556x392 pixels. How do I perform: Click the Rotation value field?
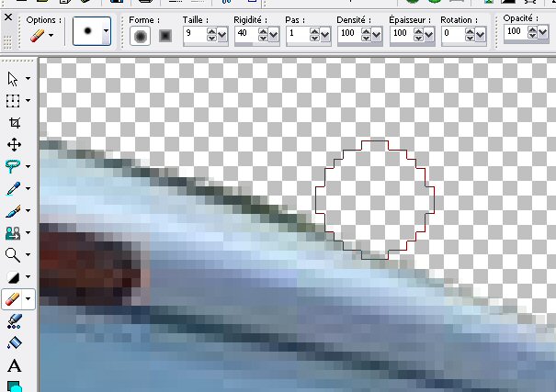coord(453,34)
